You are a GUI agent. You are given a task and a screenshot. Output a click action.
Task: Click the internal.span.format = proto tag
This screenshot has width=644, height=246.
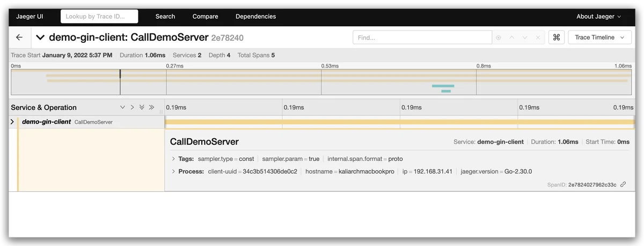point(365,159)
